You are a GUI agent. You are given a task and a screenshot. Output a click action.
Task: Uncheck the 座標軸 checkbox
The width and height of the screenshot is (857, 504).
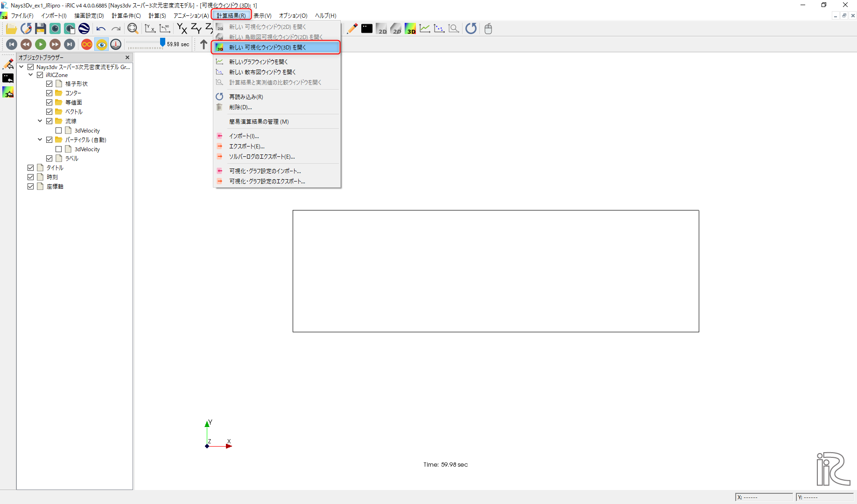tap(31, 187)
